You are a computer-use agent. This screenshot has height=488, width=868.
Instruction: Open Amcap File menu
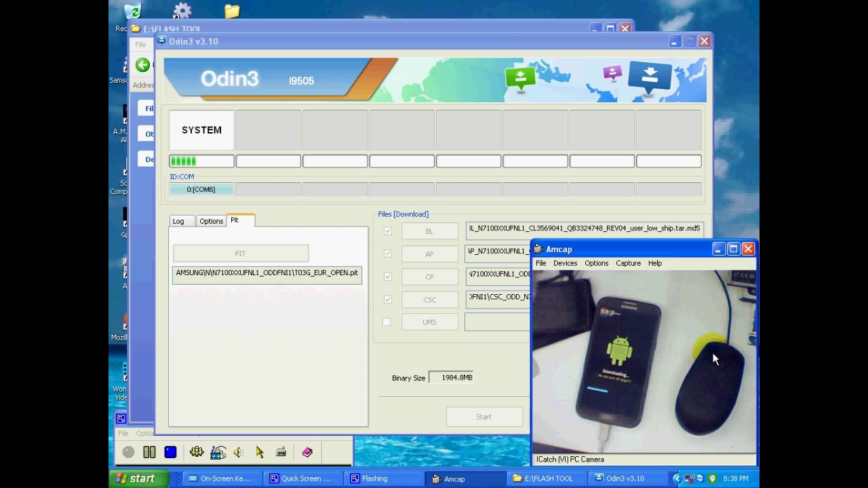[x=540, y=263]
